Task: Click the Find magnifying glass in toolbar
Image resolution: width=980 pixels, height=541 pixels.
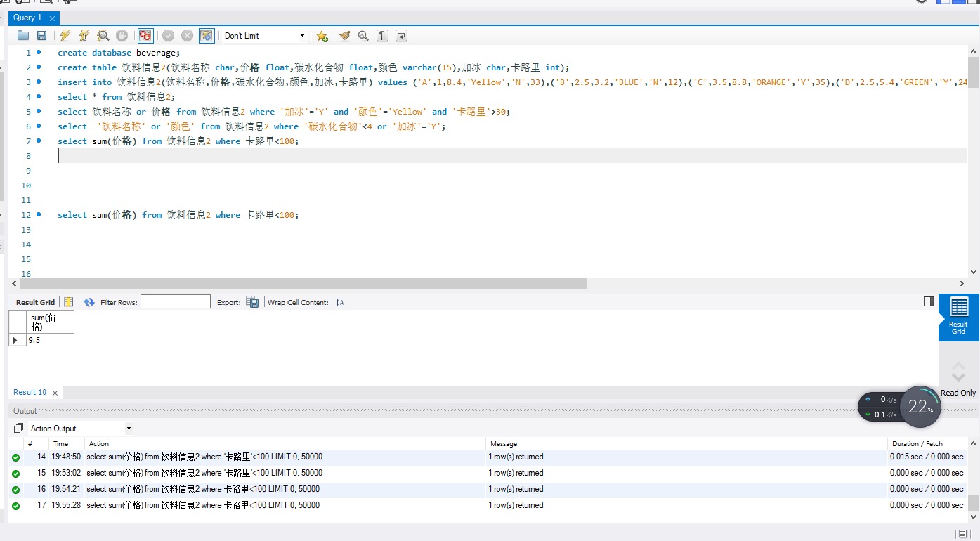Action: click(363, 36)
